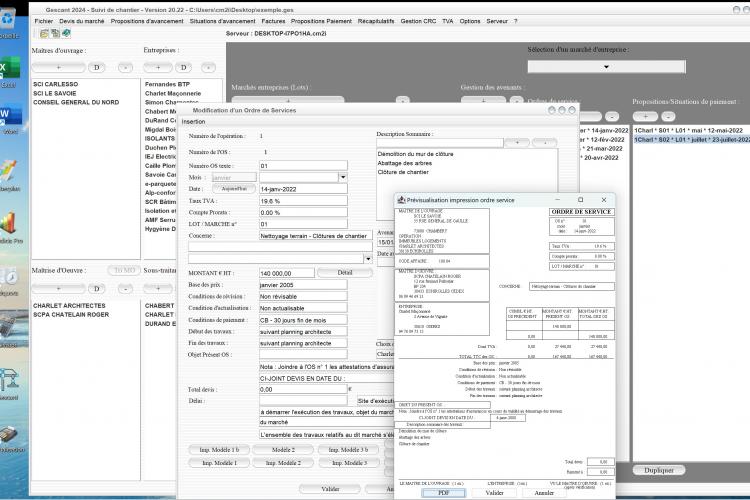Click Imp. Modèle 3 b button

coord(348,450)
